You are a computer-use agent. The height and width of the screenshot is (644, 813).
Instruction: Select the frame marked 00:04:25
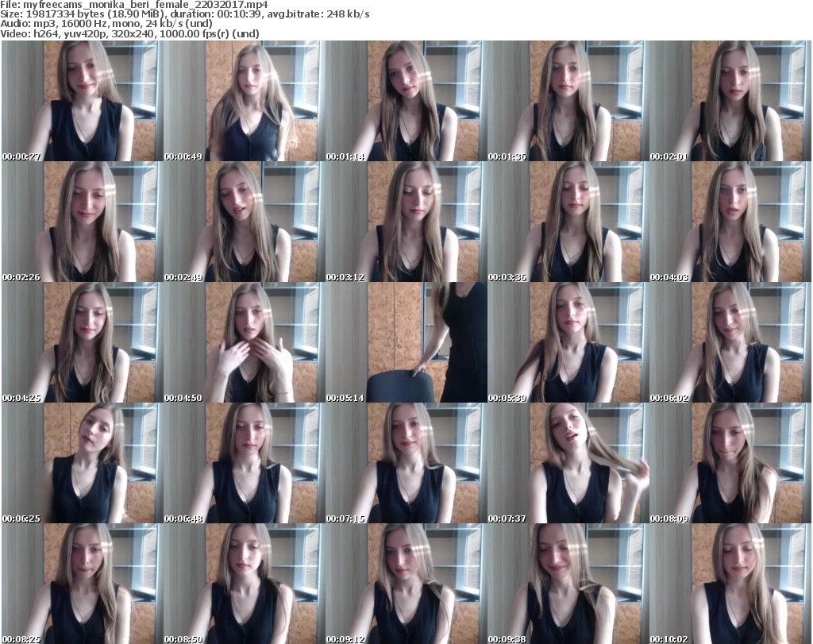82,343
